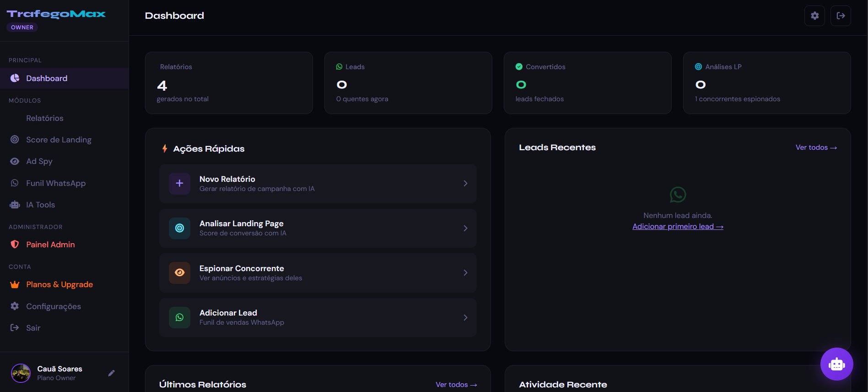
Task: Click the Cauã Soares avatar picture
Action: [21, 373]
